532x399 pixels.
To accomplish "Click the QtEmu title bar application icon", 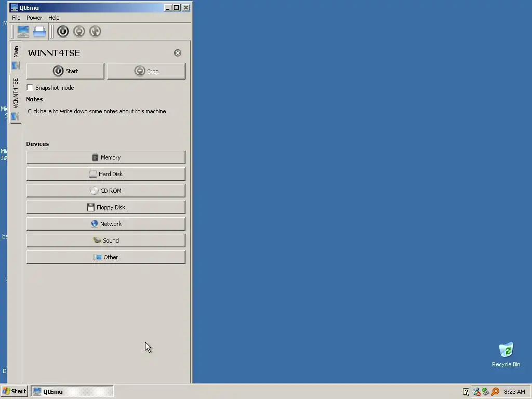I will tap(14, 7).
